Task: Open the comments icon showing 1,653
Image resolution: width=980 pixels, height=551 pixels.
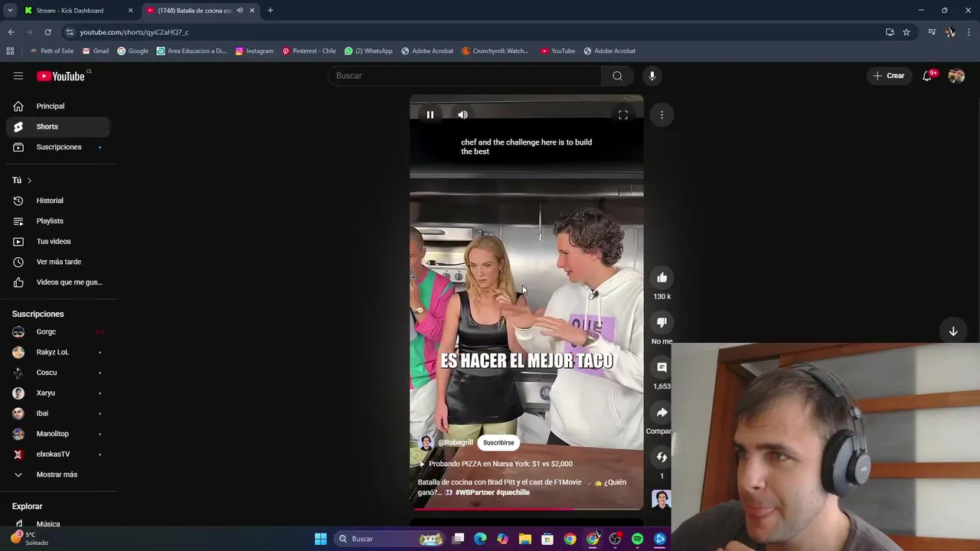Action: tap(662, 367)
